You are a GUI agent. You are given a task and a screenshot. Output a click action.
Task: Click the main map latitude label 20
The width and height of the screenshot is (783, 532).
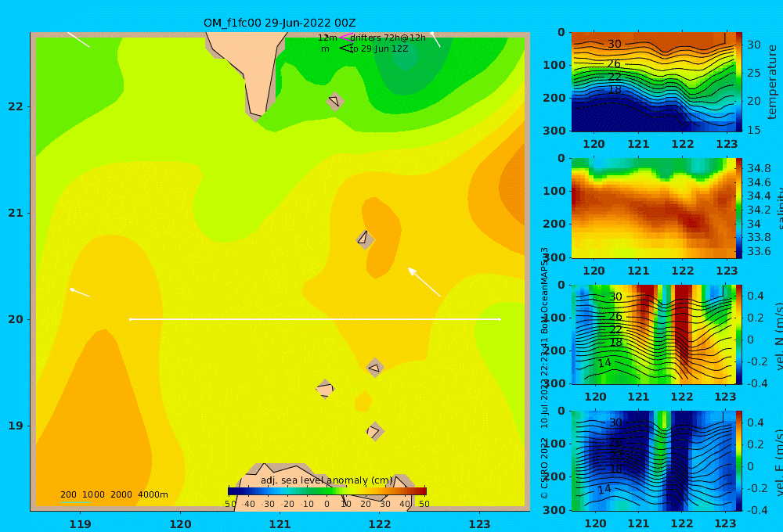point(16,319)
